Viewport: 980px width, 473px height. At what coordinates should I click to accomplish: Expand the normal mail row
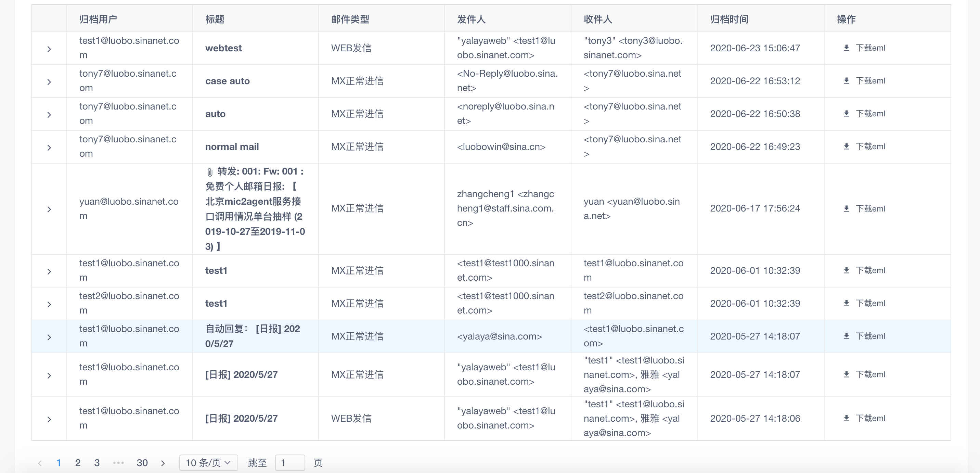click(x=49, y=148)
